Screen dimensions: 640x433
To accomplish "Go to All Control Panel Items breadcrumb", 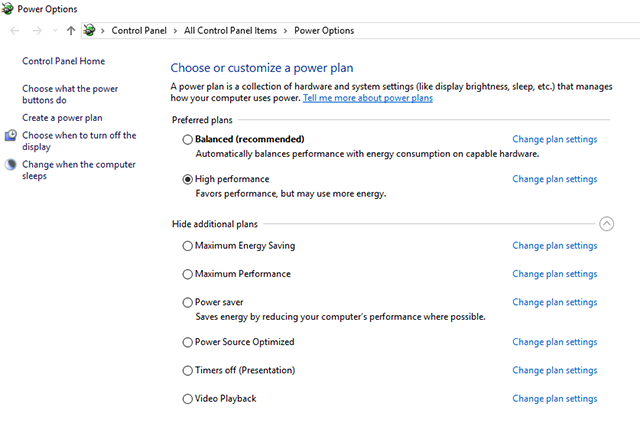I will pos(230,31).
